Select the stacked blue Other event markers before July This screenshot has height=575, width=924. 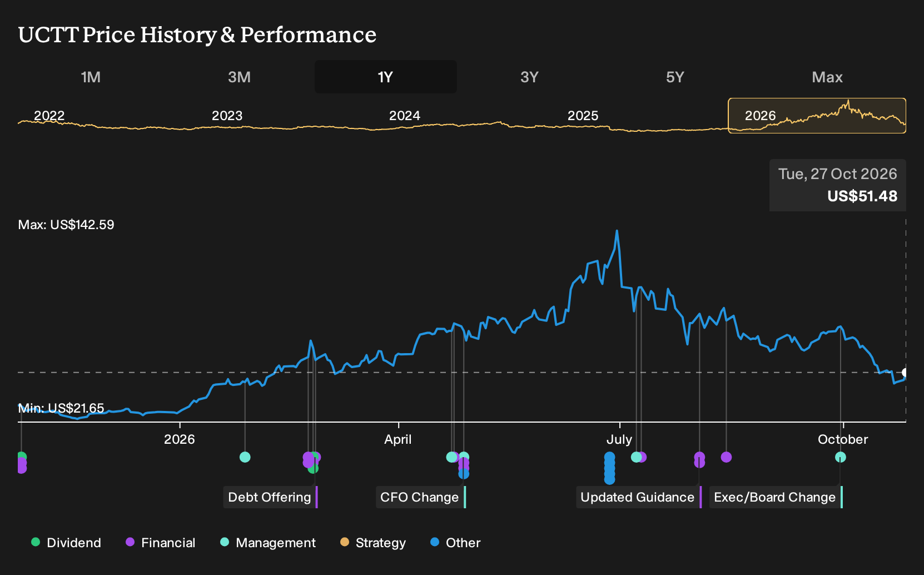pos(610,468)
